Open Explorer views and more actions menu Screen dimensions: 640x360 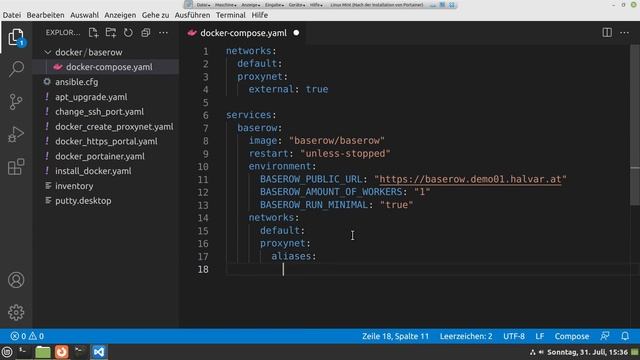163,33
